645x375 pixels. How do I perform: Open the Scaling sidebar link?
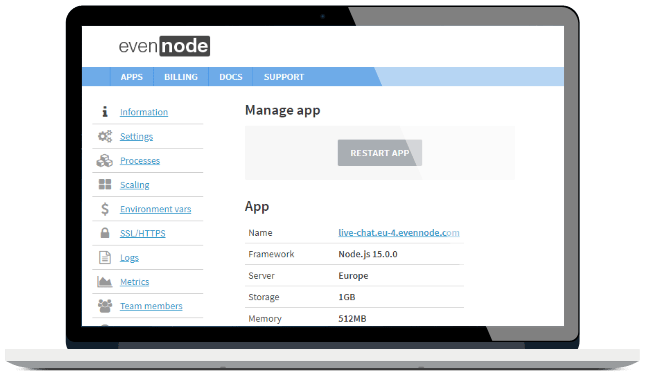[x=135, y=185]
